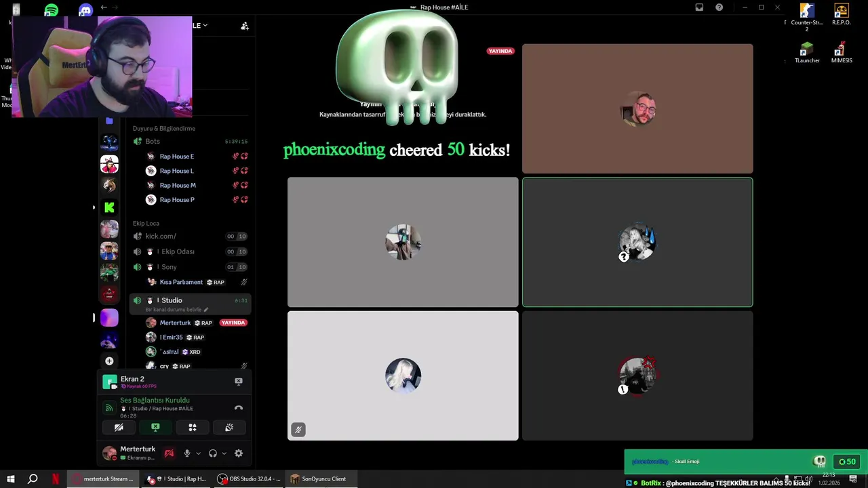This screenshot has height=488, width=868.
Task: Open TLauncher desktop shortcut
Action: point(807,53)
